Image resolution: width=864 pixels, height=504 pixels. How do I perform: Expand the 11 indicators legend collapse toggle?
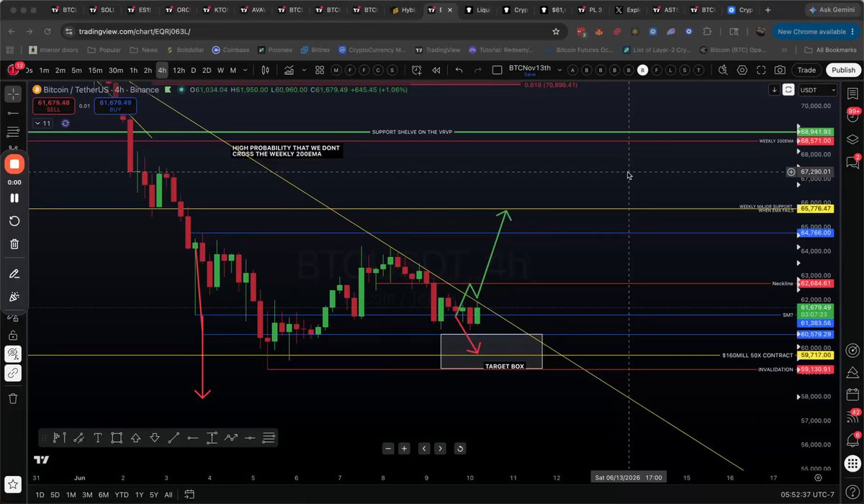pyautogui.click(x=42, y=123)
